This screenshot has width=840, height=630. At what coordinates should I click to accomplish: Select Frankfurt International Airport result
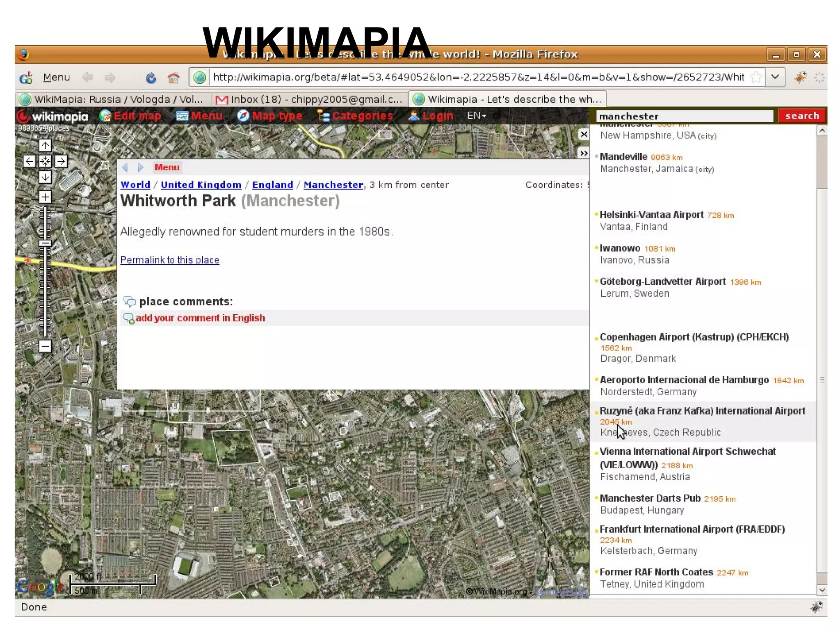pos(692,529)
